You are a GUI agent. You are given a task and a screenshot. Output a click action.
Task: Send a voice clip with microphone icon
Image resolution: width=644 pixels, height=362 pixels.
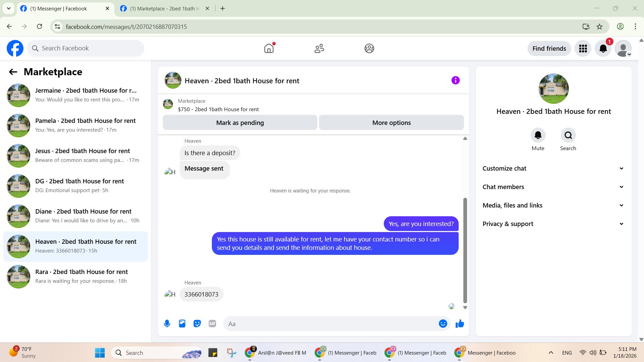point(167,324)
